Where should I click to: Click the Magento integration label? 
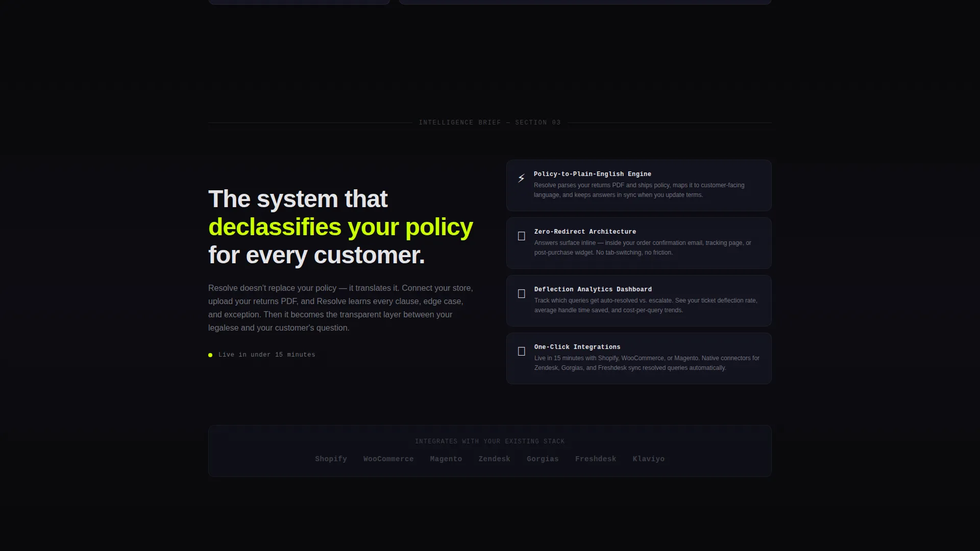click(446, 459)
